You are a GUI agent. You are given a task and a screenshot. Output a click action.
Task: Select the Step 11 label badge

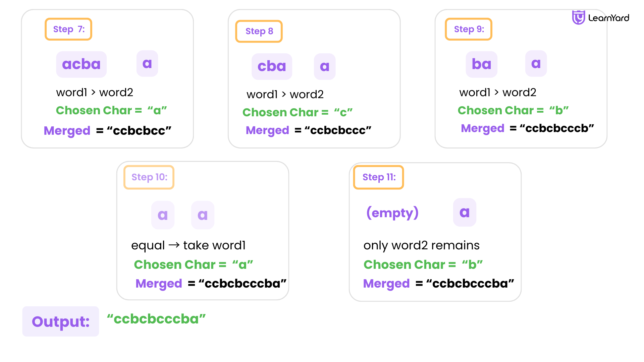(x=379, y=177)
